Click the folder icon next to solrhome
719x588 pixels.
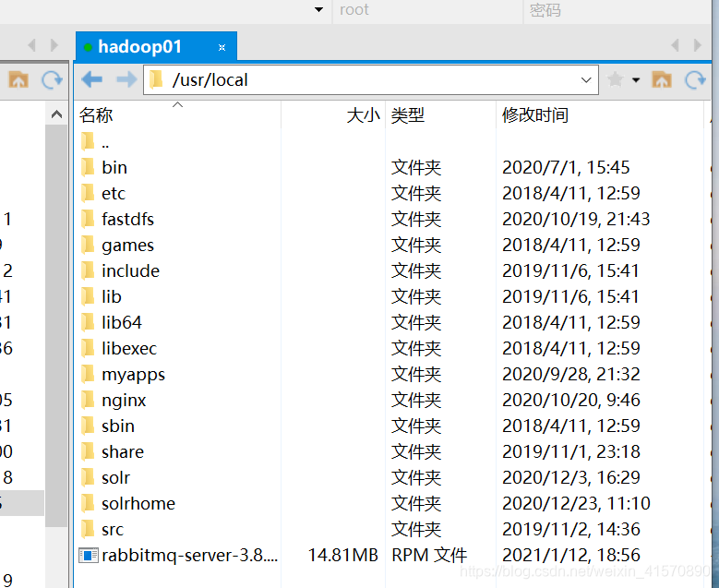pos(88,503)
